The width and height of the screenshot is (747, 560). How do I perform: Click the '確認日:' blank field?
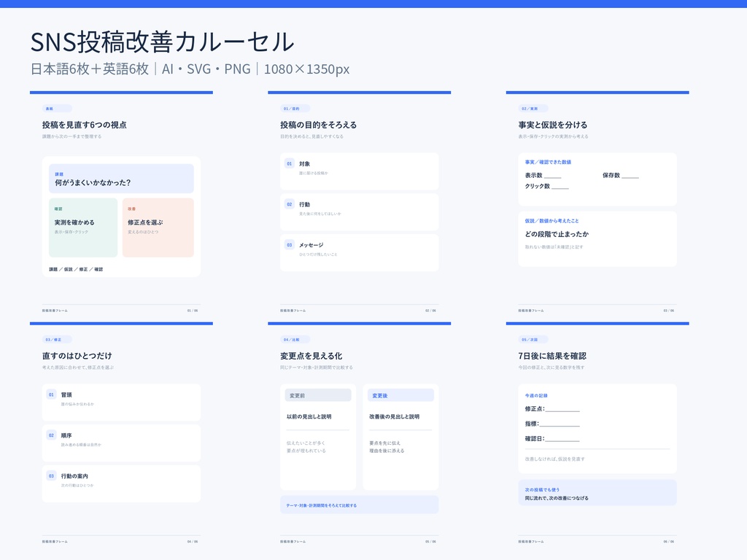click(x=562, y=438)
